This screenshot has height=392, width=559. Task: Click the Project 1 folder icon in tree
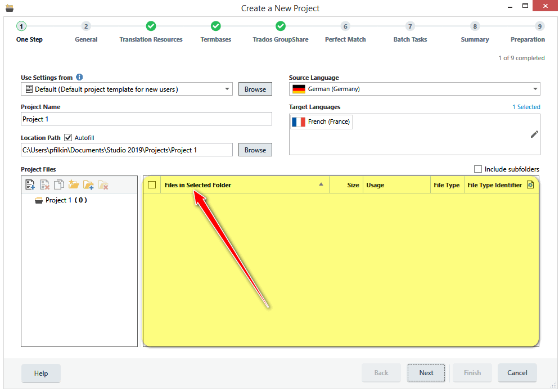pos(38,200)
